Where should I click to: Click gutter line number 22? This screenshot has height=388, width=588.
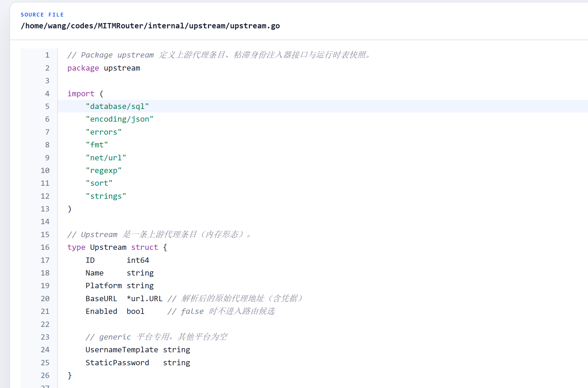tap(45, 324)
